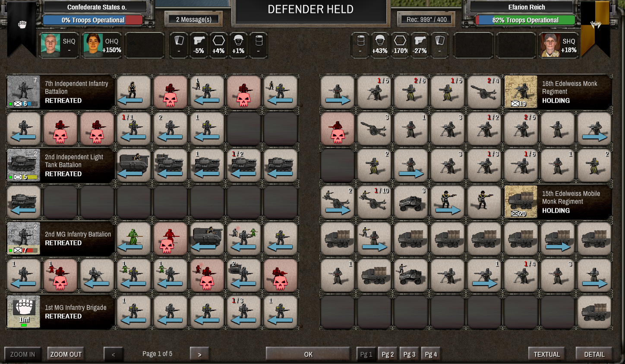Select 1st MG Infantry Brigade fist icon
Viewport: 625px width, 364px height.
[x=24, y=312]
